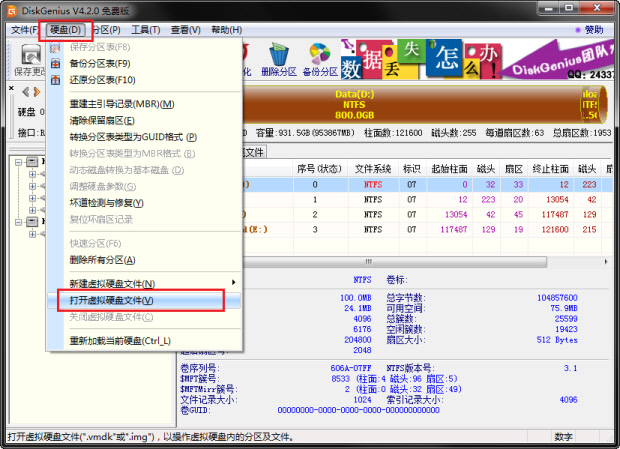Go to previous disk with left arrow
The image size is (620, 449).
click(x=26, y=92)
